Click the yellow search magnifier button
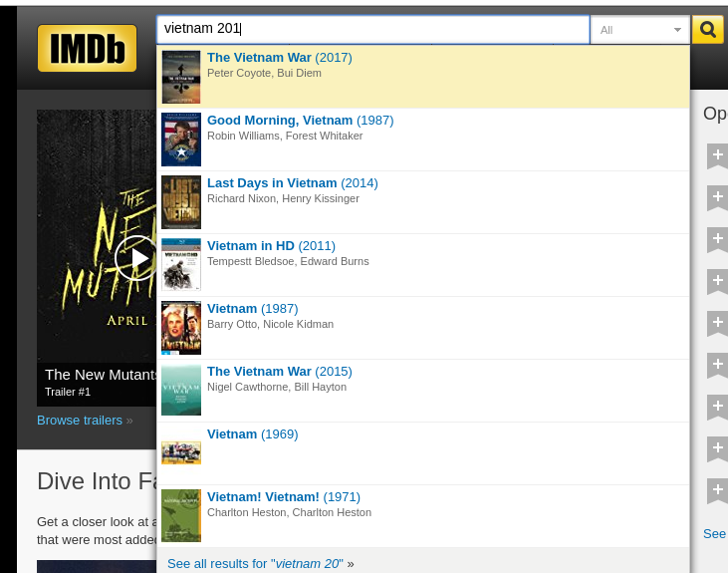 (707, 30)
